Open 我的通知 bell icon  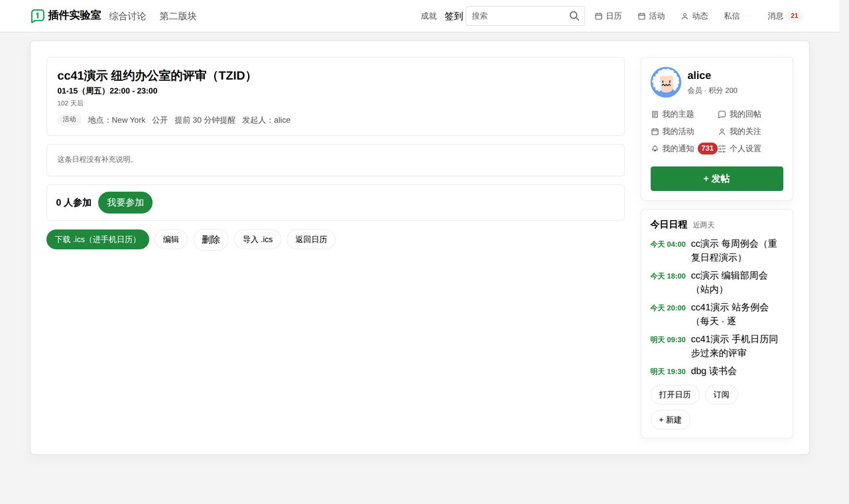coord(655,149)
